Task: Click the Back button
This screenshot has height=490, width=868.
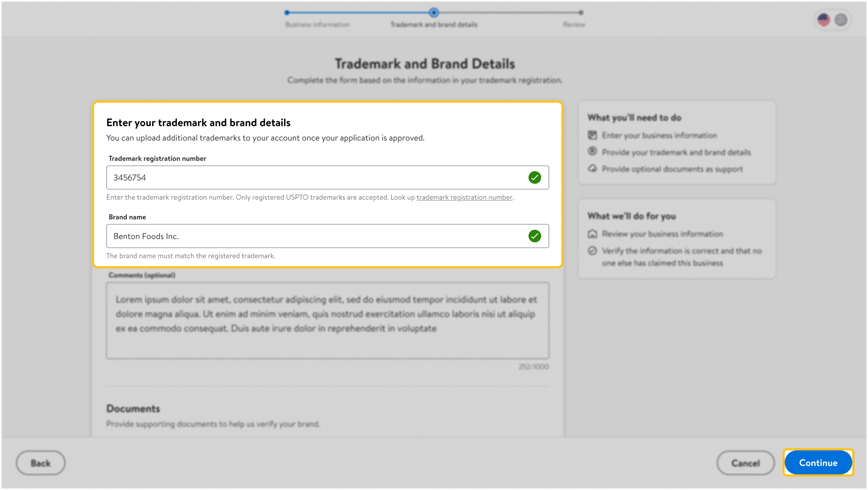Action: coord(41,463)
